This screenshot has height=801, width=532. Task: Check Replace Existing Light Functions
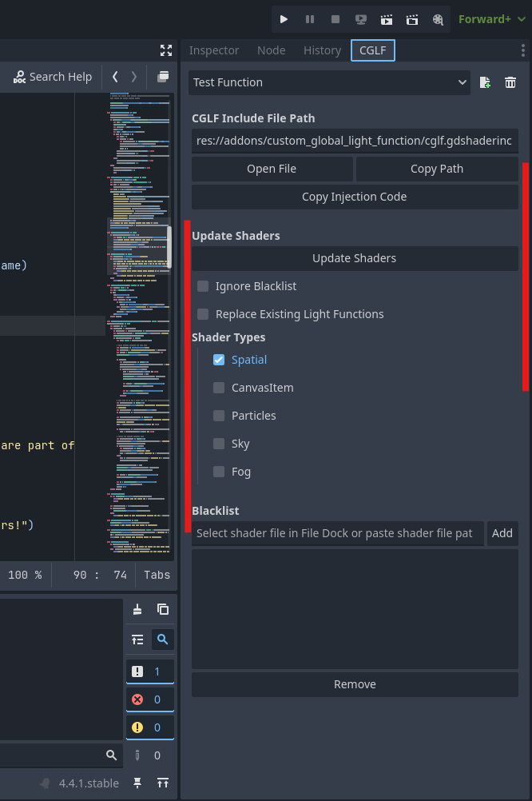[x=203, y=314]
